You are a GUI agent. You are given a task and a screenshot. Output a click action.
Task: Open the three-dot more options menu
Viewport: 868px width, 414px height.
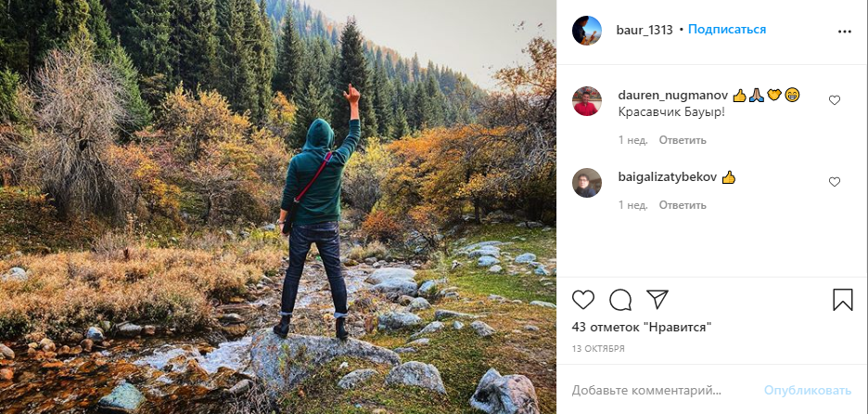844,31
